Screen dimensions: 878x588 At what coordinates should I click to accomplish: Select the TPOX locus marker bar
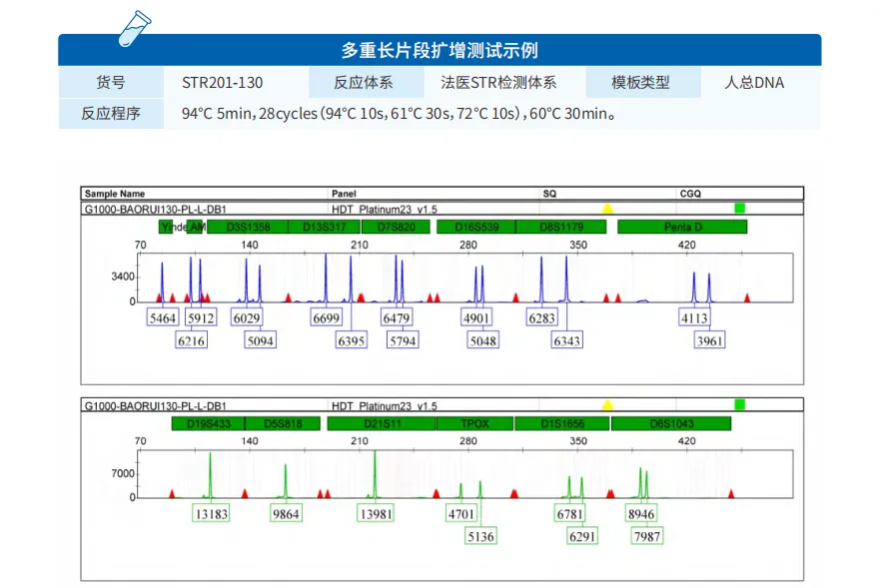tap(475, 424)
